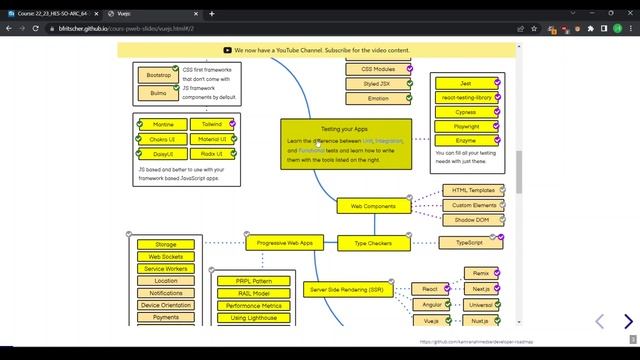
Task: Select the Enzyme box
Action: click(x=466, y=140)
